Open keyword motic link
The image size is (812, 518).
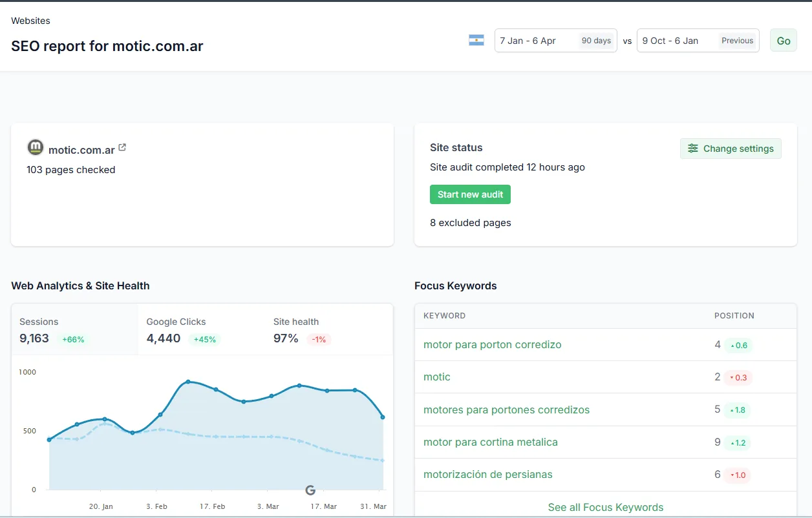point(437,377)
